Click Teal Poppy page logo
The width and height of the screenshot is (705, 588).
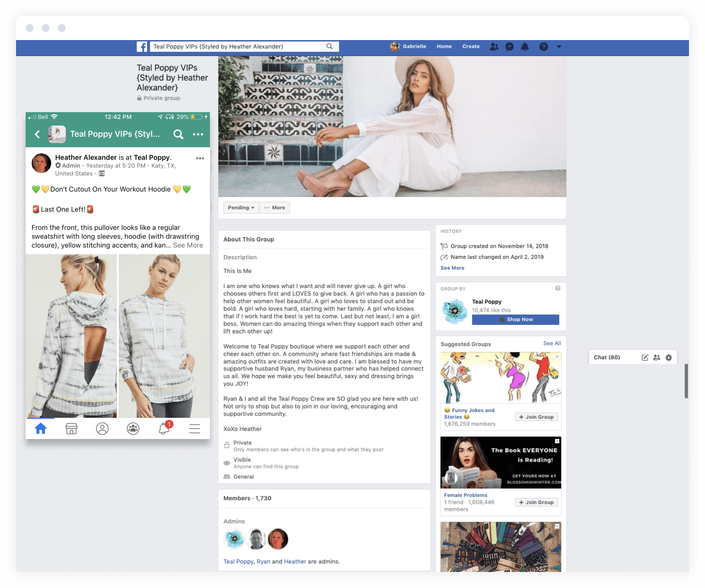(454, 311)
